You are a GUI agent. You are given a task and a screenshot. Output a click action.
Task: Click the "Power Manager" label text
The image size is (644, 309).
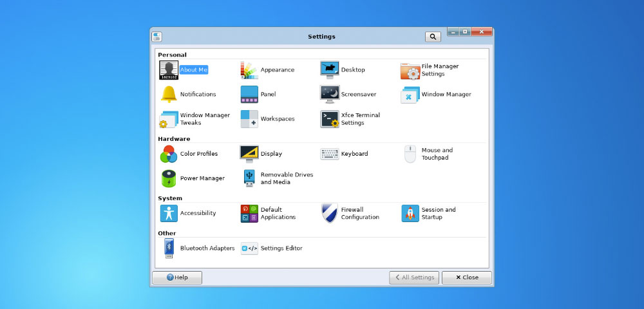pos(202,178)
